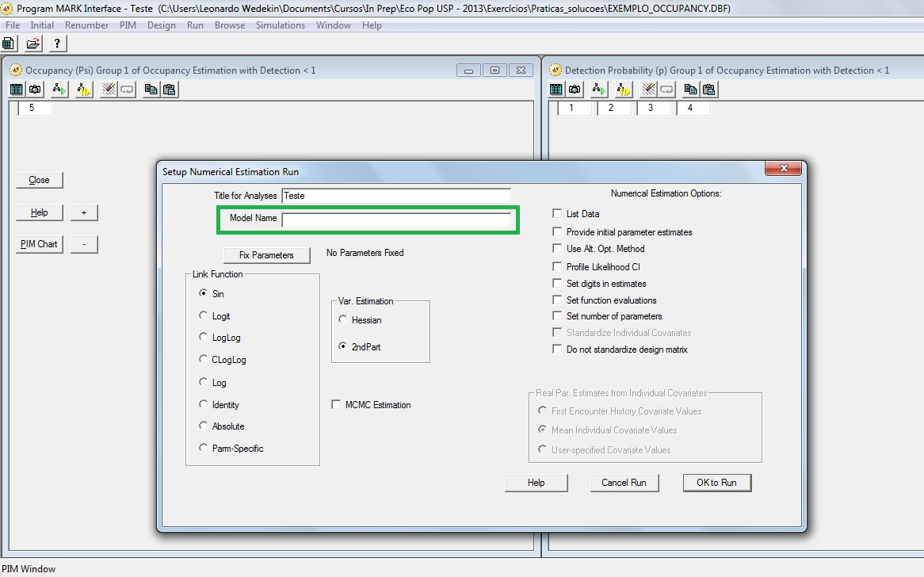The height and width of the screenshot is (577, 924).
Task: Enable Profile Likelihood CI checkbox
Action: click(557, 266)
